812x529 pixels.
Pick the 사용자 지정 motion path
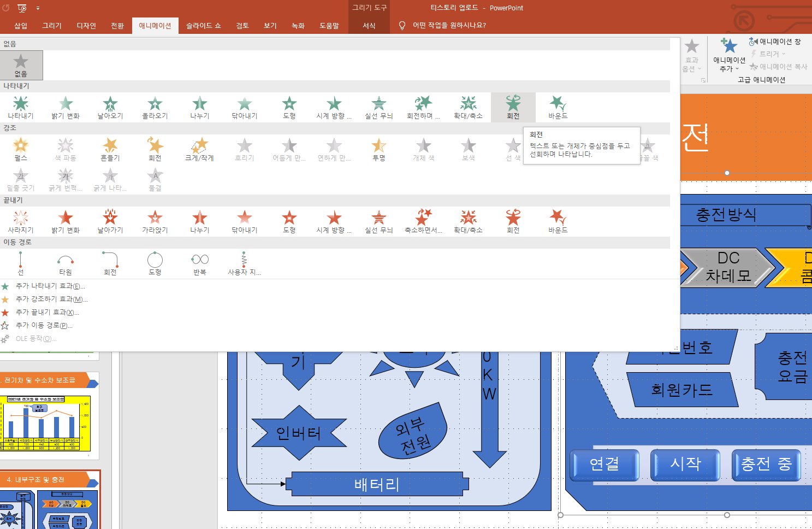tap(245, 263)
